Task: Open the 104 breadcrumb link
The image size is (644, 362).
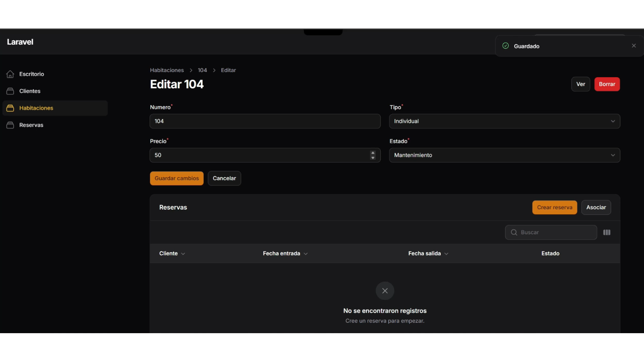Action: (202, 70)
